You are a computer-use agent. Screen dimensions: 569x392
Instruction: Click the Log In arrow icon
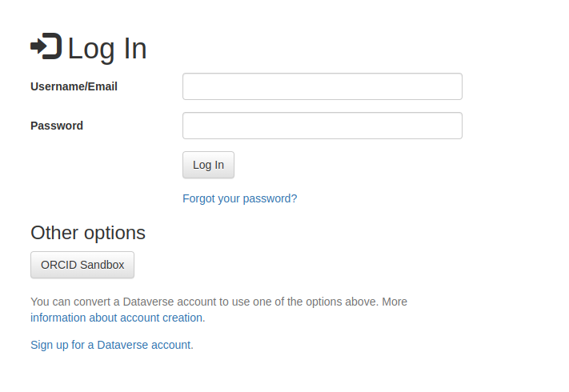pos(46,46)
